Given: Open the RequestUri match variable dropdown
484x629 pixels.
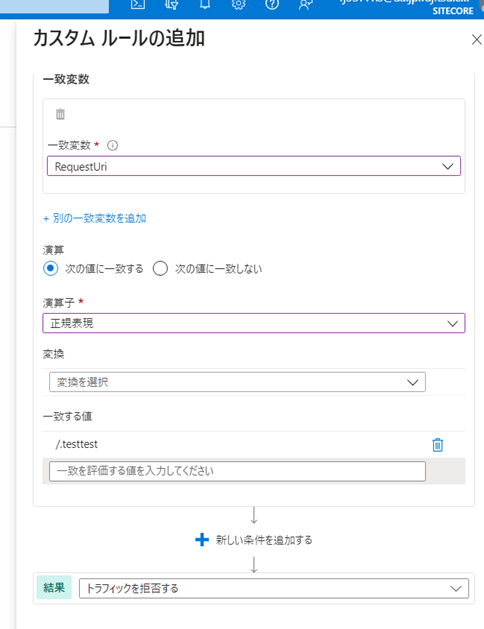Looking at the screenshot, I should tap(254, 166).
